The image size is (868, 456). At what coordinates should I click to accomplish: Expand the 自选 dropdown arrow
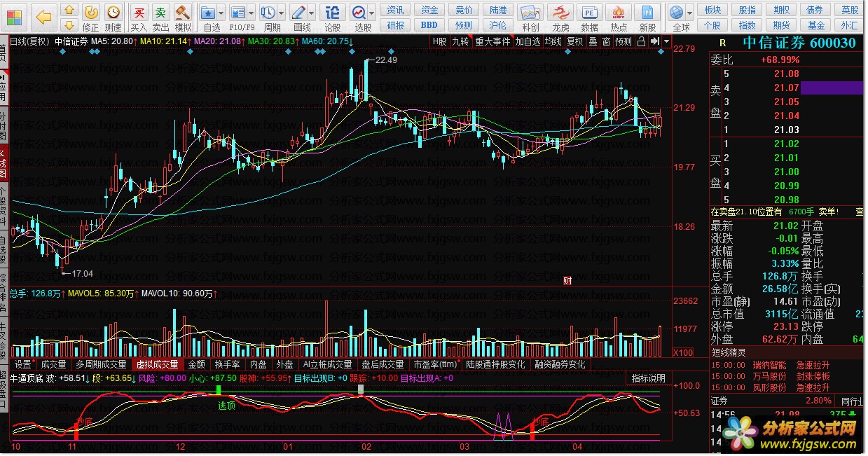(222, 13)
